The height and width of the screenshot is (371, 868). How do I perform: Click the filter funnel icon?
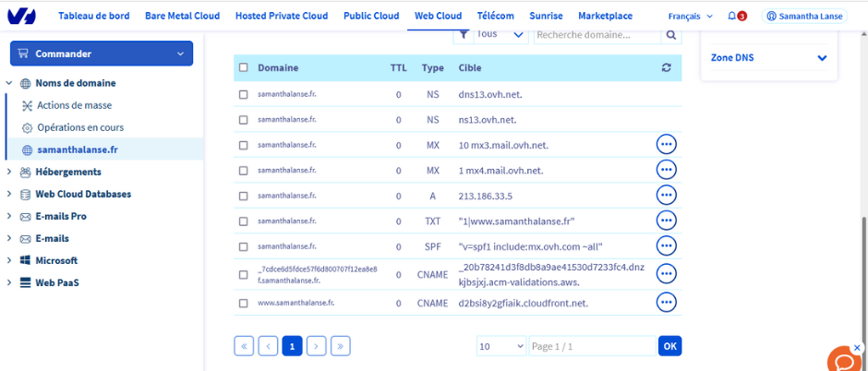click(x=464, y=35)
